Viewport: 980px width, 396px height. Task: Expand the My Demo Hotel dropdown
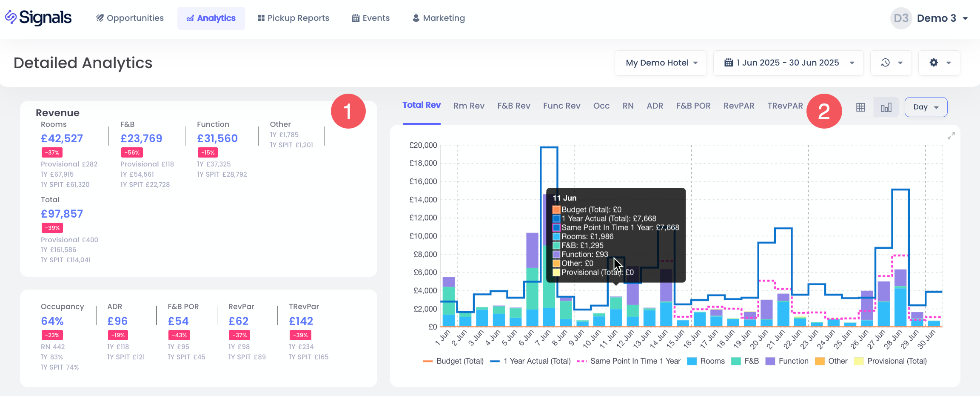click(661, 63)
